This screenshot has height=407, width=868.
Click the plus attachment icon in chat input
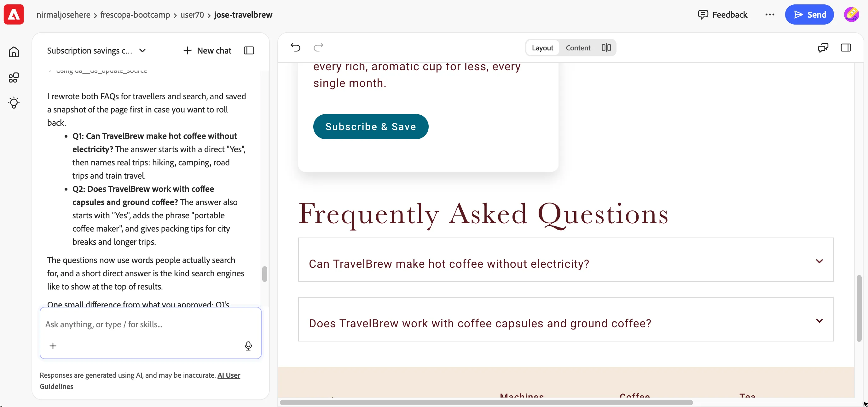click(x=53, y=346)
